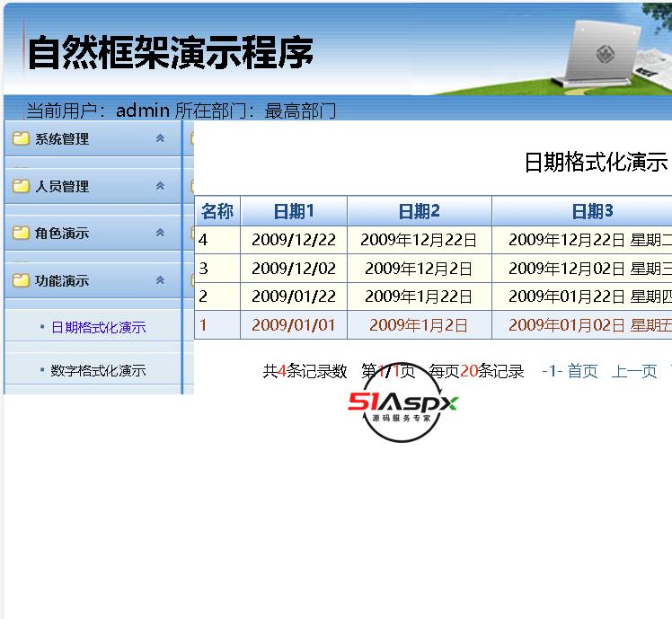
Task: Open 日期格式化演示 menu item
Action: (x=98, y=328)
